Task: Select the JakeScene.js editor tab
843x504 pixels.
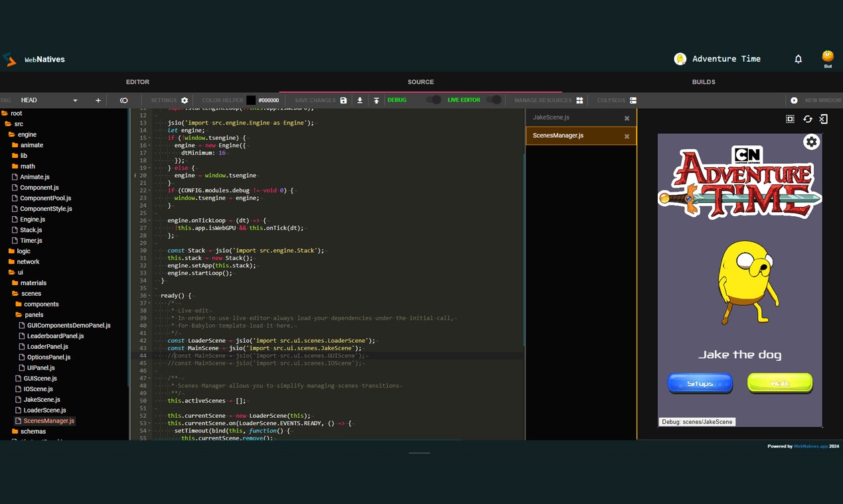Action: (581, 118)
